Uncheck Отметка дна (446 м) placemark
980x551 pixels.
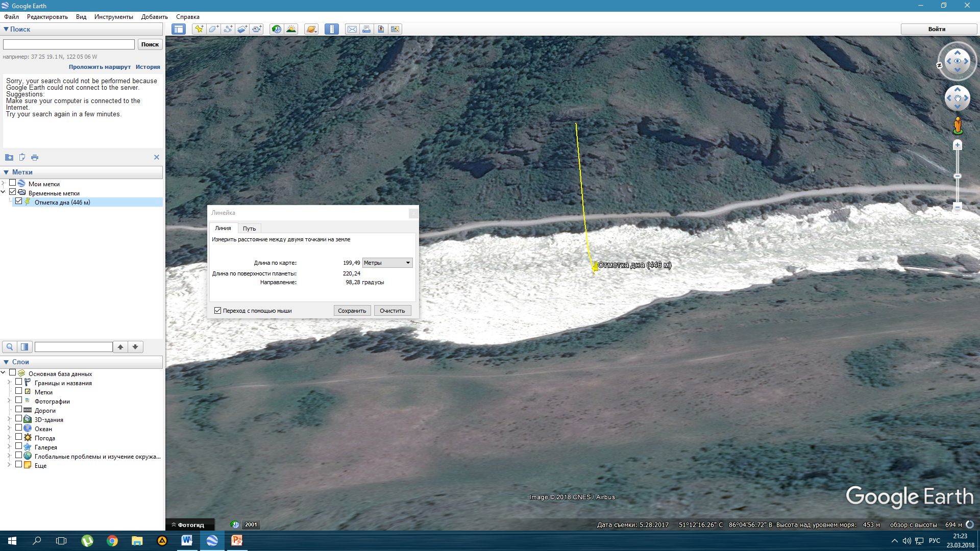click(x=19, y=201)
